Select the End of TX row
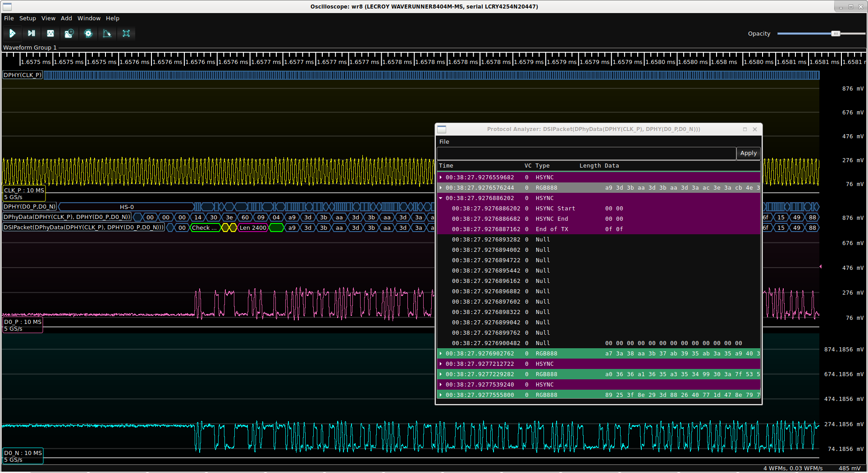Viewport: 868px width, 473px height. click(598, 229)
